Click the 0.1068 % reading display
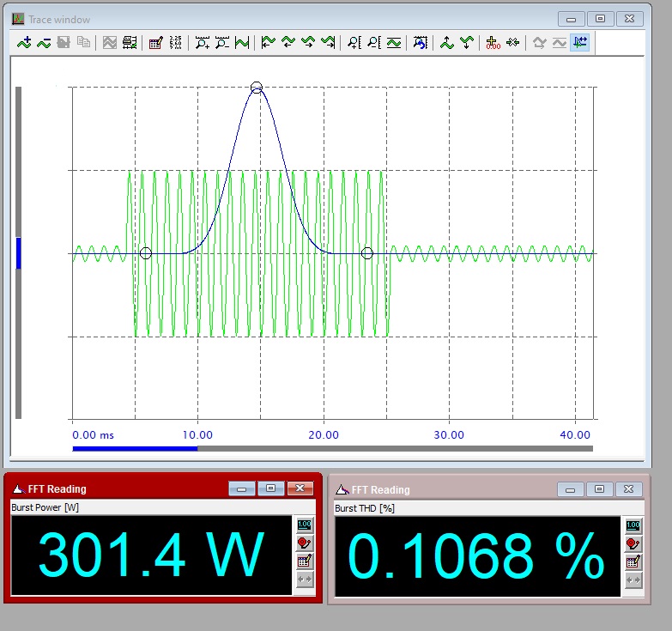Viewport: 672px width, 631px height. click(x=477, y=556)
